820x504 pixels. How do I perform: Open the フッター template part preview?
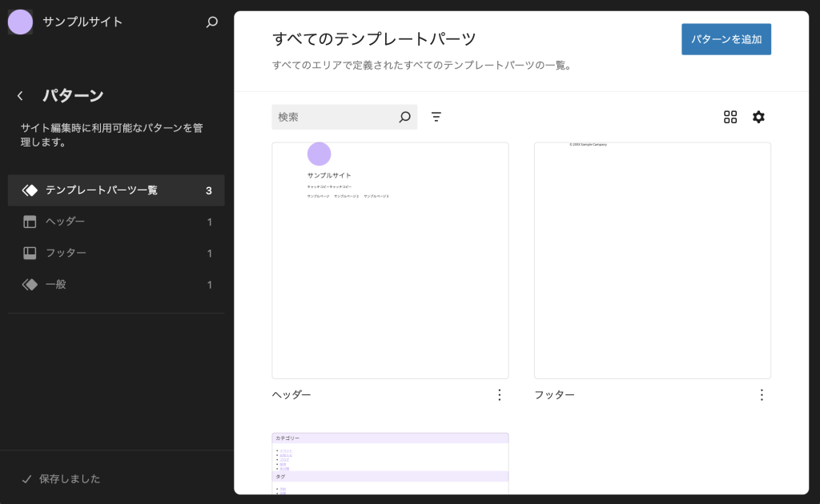click(652, 260)
